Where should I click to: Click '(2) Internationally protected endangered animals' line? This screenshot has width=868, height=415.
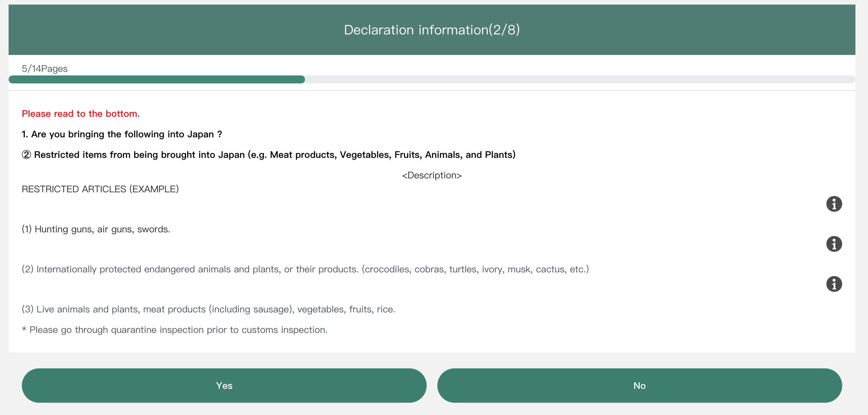coord(305,269)
